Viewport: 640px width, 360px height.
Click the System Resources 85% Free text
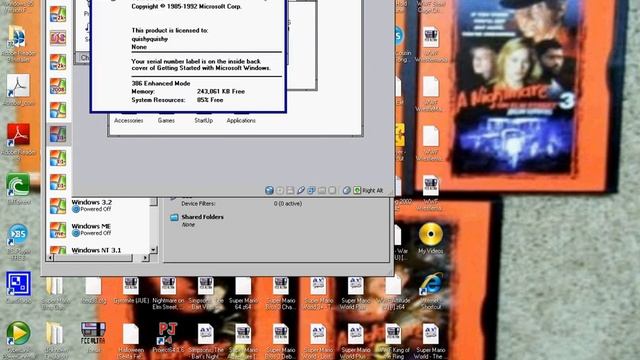(x=177, y=100)
